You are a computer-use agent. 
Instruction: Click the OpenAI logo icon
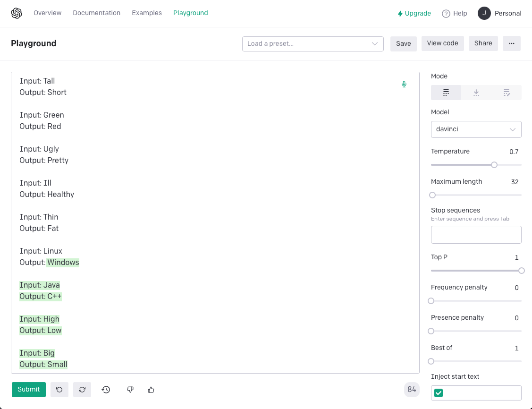click(17, 13)
